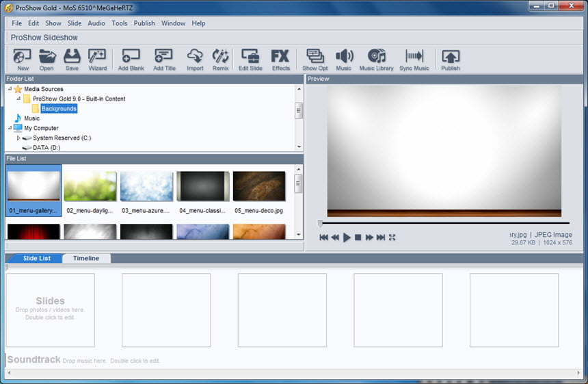
Task: Open the Help menu
Action: [x=198, y=23]
